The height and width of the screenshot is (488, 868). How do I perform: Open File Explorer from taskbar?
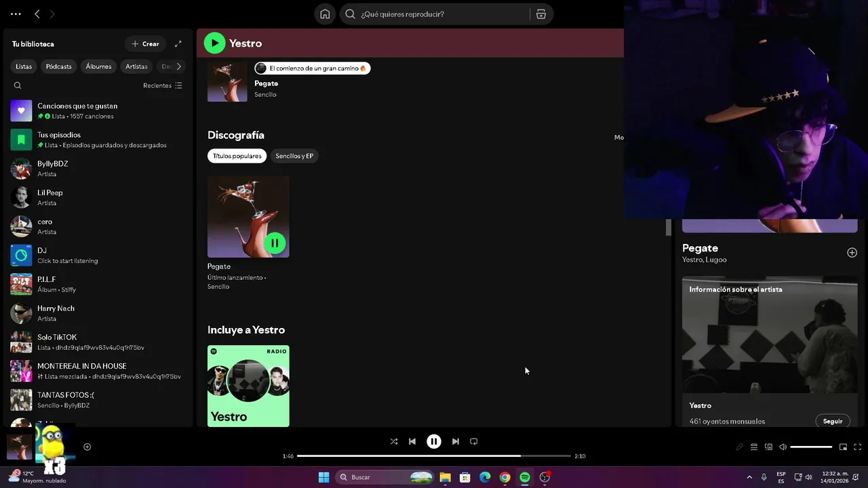[445, 477]
